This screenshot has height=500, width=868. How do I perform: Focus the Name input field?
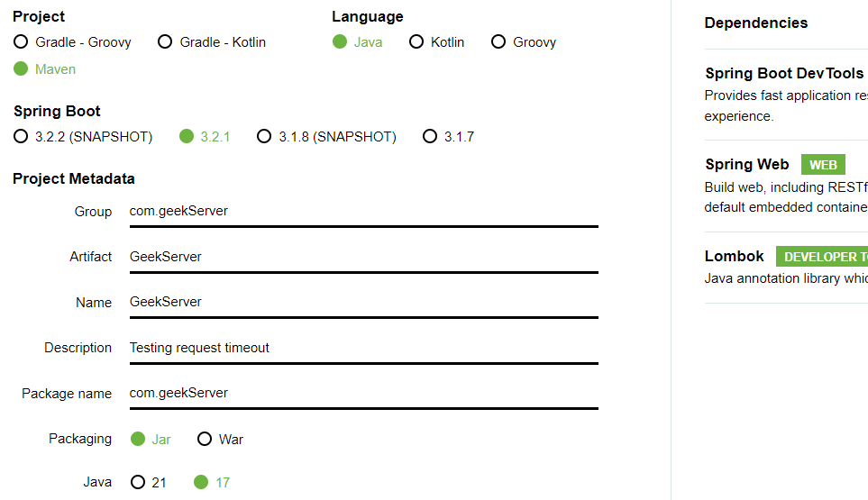pos(363,302)
